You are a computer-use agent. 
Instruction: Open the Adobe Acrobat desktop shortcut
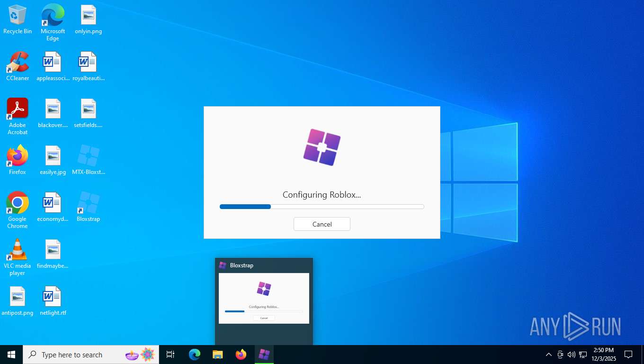pos(18,117)
